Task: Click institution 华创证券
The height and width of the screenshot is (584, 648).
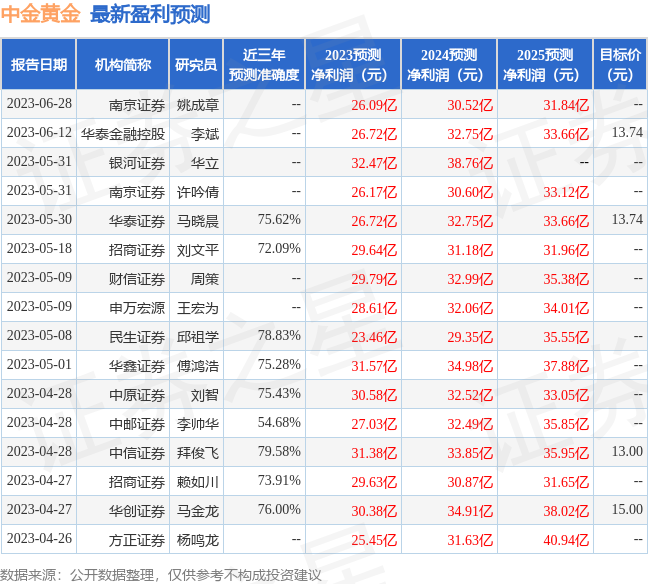Action: pos(137,511)
